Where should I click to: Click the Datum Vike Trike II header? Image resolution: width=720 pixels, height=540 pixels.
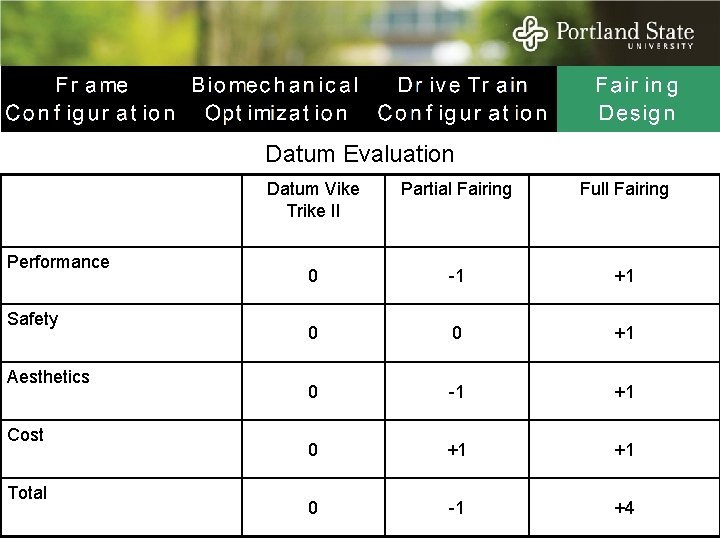(x=313, y=200)
